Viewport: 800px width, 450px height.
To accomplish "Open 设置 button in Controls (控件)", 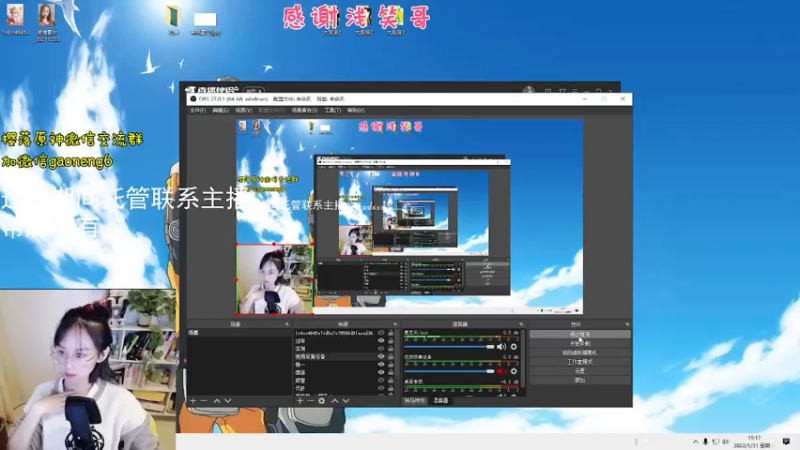I will (580, 371).
